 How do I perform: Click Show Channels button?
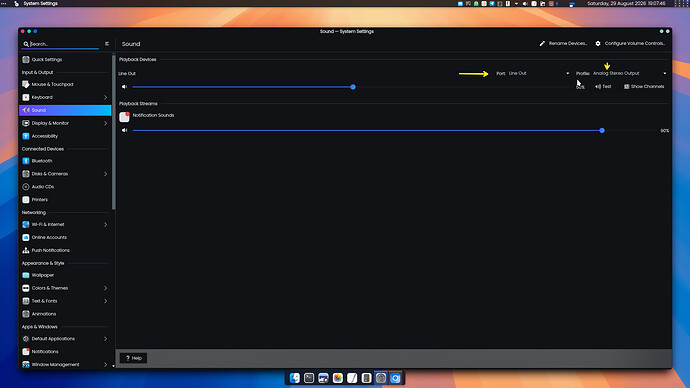644,87
